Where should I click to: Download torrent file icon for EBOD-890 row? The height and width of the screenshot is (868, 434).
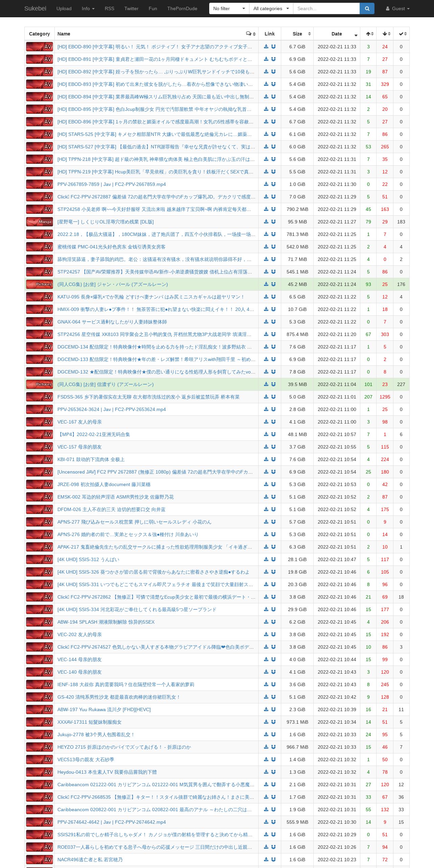click(x=266, y=47)
